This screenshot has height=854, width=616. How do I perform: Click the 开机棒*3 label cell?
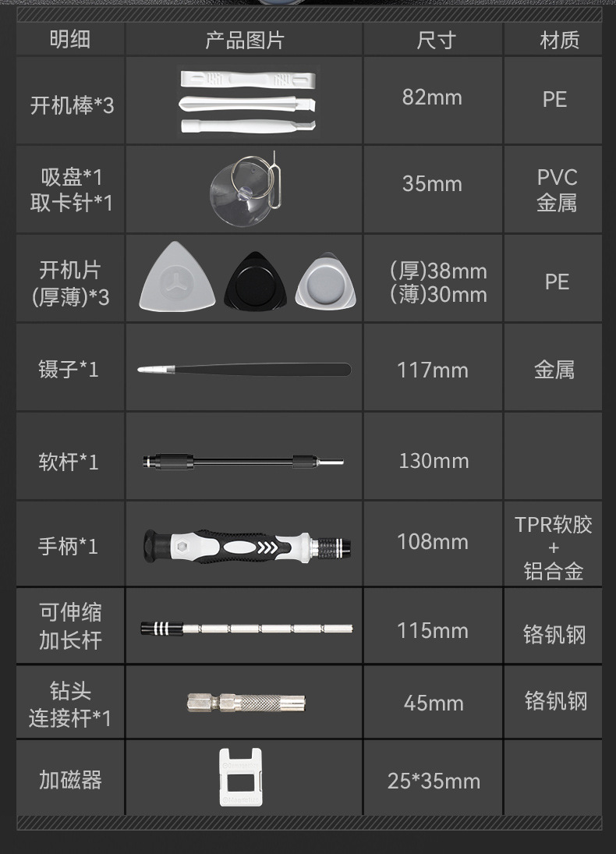70,101
